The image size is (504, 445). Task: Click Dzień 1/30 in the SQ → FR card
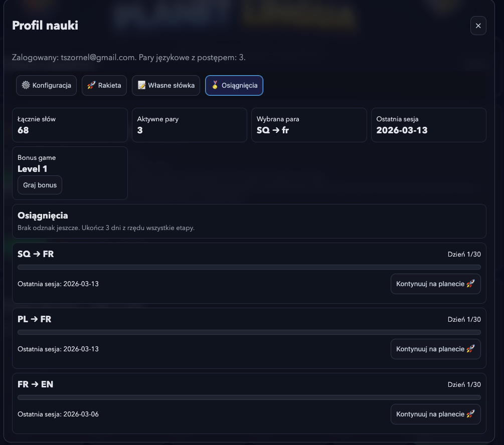coord(464,254)
